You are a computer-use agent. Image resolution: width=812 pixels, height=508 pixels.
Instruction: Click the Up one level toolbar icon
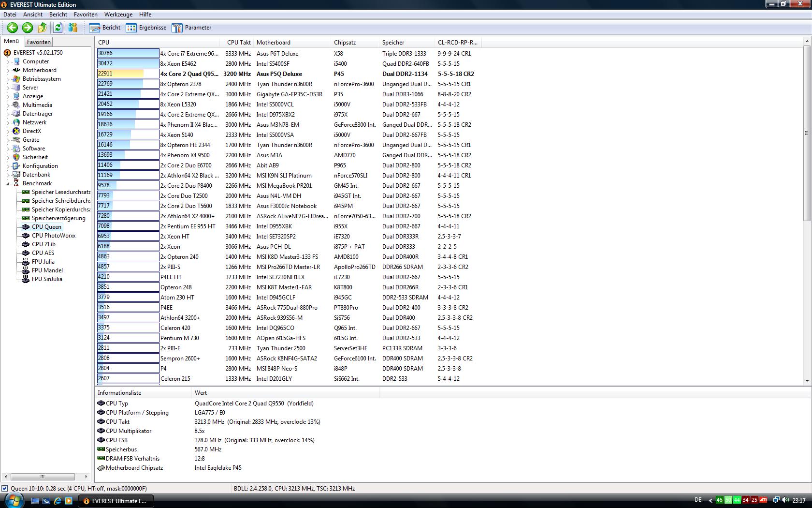[x=43, y=28]
